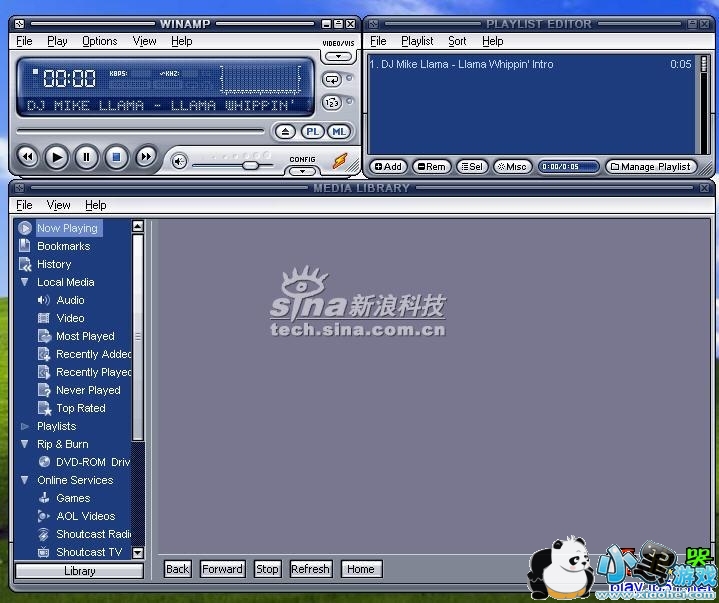Screen dimensions: 719x603
Task: Select the Video filmstrip icon item
Action: (x=44, y=318)
